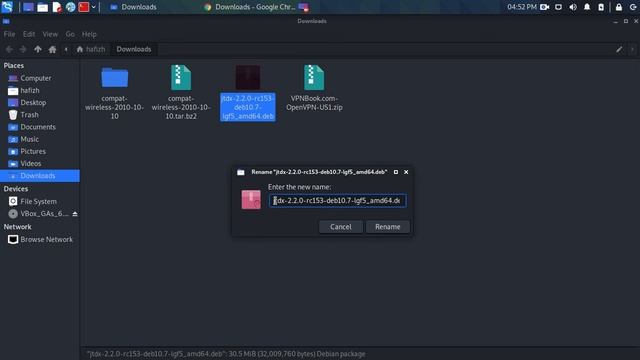The width and height of the screenshot is (640, 360).
Task: Expand the terminal launcher dropdown arrow
Action: [93, 7]
